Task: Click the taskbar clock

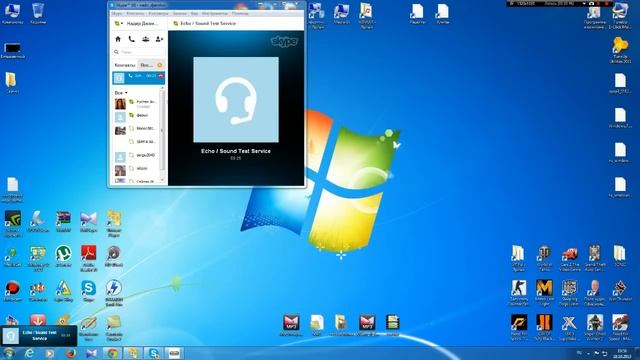Action: click(x=622, y=353)
